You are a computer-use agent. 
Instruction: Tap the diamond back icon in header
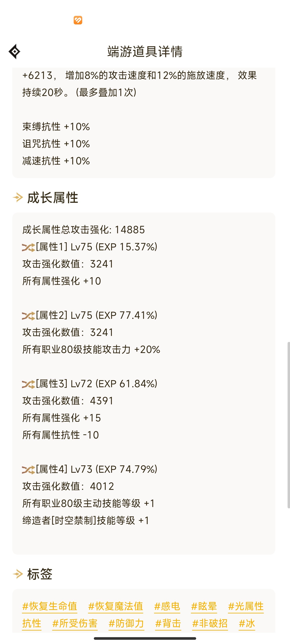(x=14, y=52)
